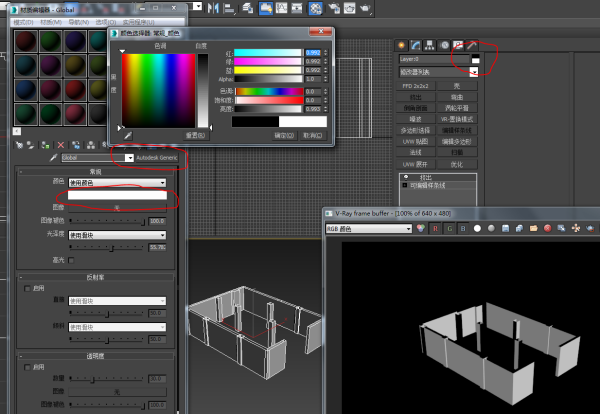Open the modifier list dropdown
This screenshot has width=600, height=414.
coord(473,72)
